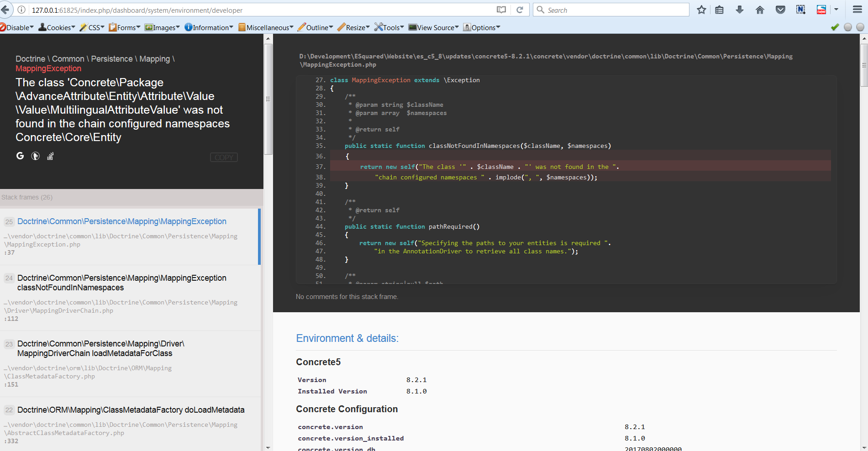The image size is (868, 451).
Task: Toggle the Disable menu on the developer toolbar
Action: coord(17,27)
